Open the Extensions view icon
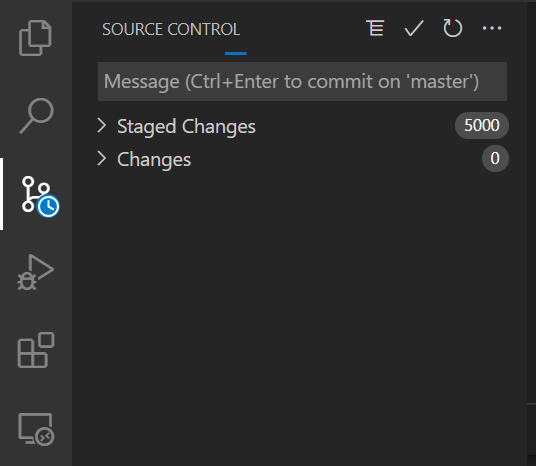The image size is (536, 466). click(x=36, y=350)
